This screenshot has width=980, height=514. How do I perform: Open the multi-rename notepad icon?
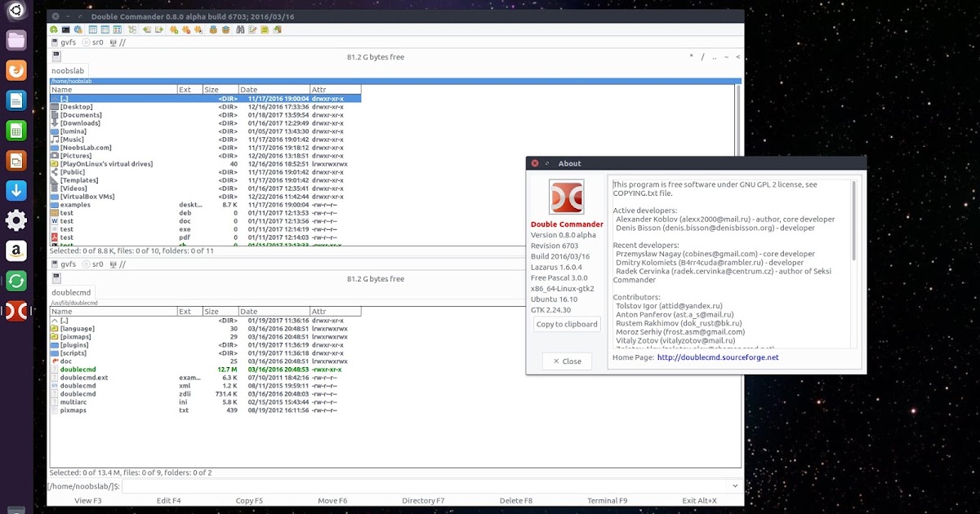point(252,29)
